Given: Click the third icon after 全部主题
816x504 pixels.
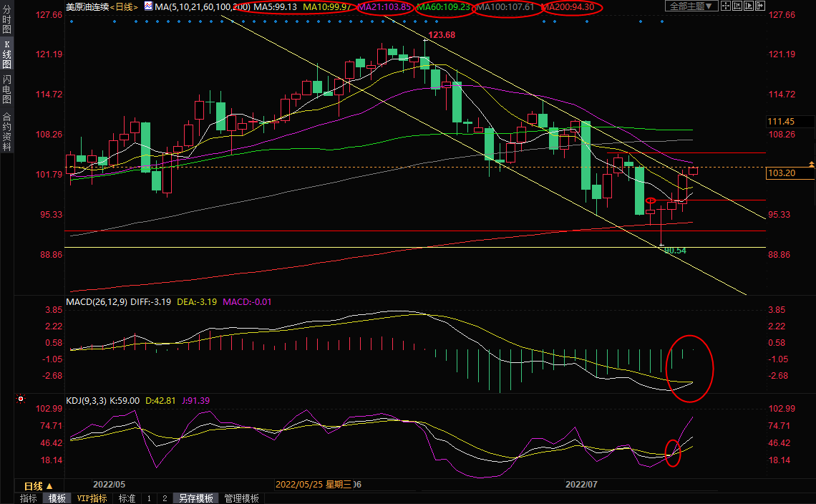Looking at the screenshot, I should 749,6.
